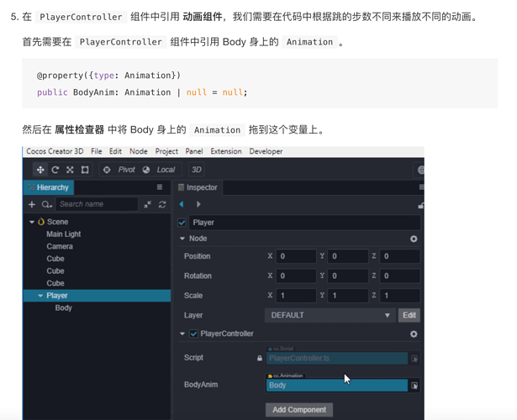Screen dimensions: 517x420
Task: Open the Panel menu
Action: point(194,151)
